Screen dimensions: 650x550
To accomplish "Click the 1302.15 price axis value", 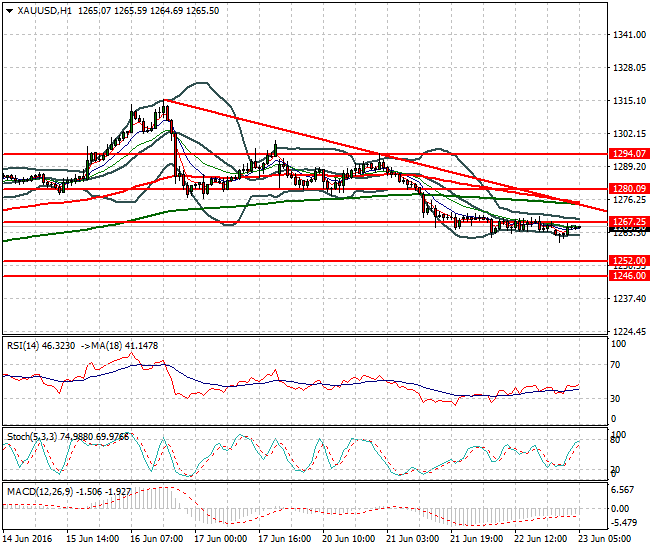I will pos(629,133).
